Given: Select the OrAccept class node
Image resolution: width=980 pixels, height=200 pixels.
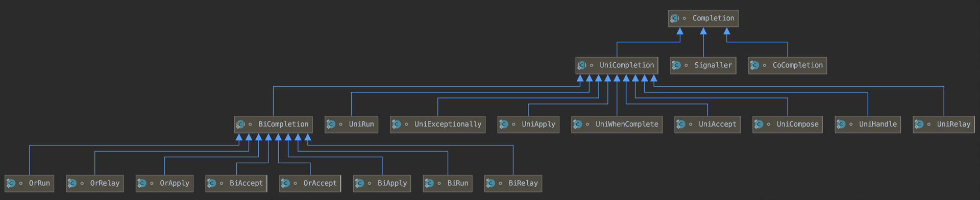Looking at the screenshot, I should click(x=310, y=183).
